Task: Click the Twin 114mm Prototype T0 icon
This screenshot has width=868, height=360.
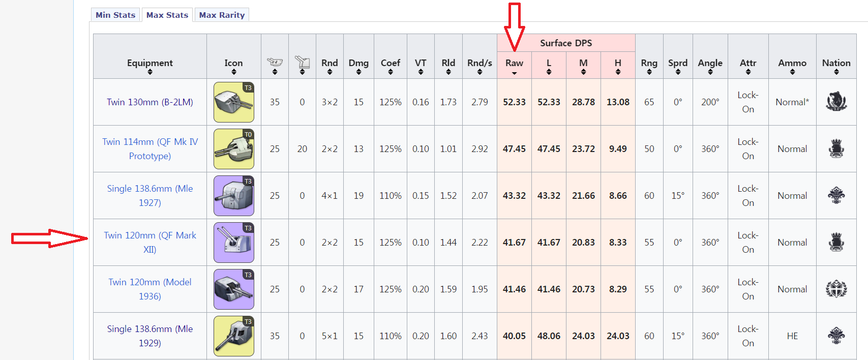Action: [x=234, y=149]
